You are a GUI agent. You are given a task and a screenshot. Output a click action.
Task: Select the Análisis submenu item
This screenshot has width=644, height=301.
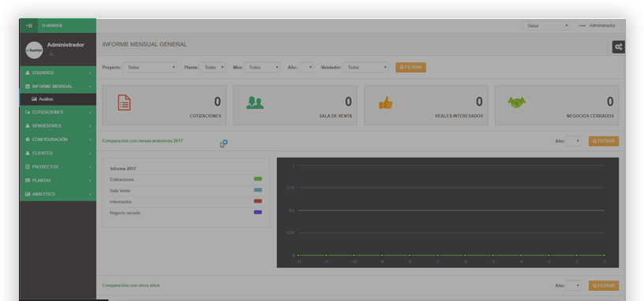coord(58,99)
